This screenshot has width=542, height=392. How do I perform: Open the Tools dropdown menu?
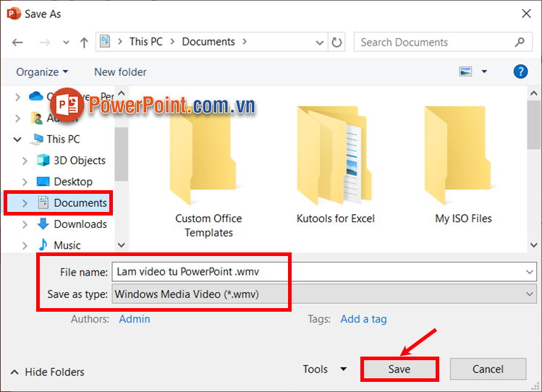pos(325,369)
